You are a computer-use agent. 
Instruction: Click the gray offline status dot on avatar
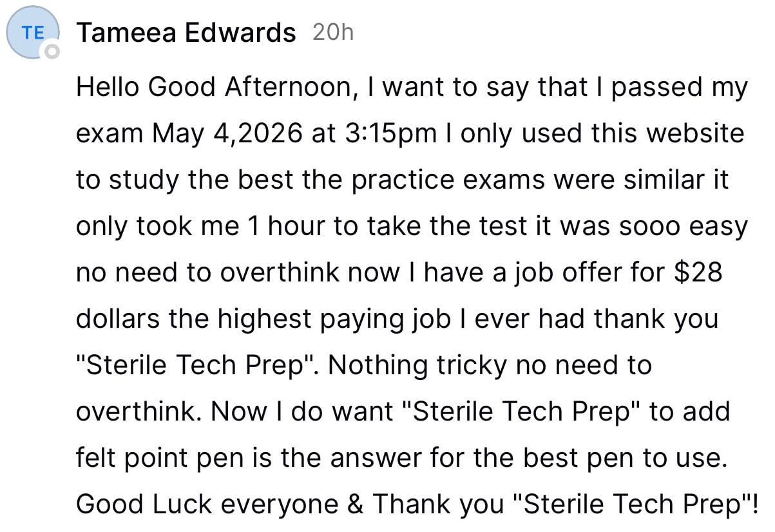point(50,52)
